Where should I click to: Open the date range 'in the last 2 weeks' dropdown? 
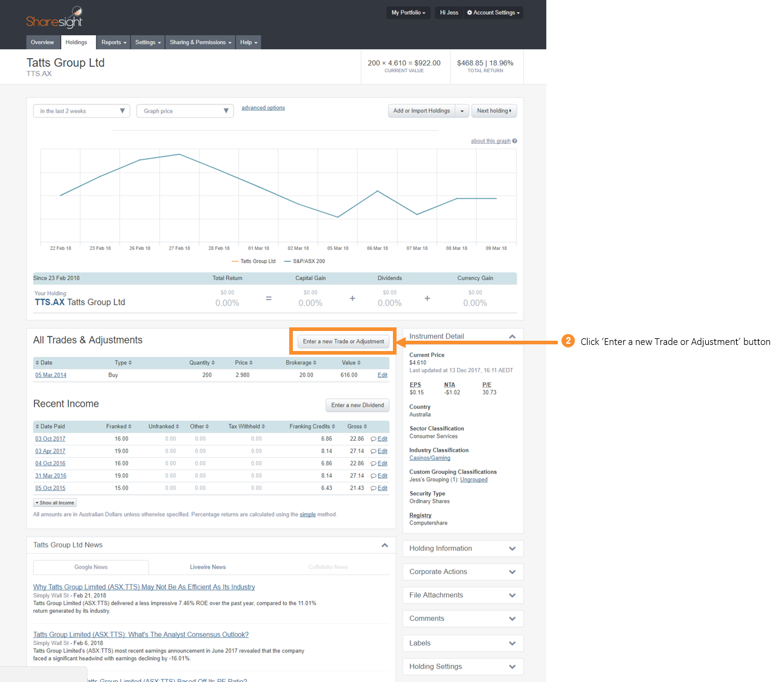[81, 111]
